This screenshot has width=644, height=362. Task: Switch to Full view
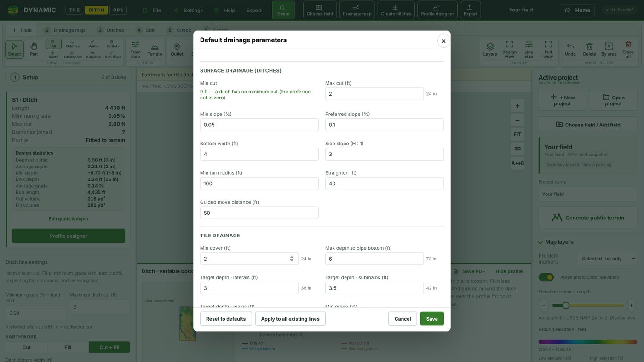(x=548, y=49)
